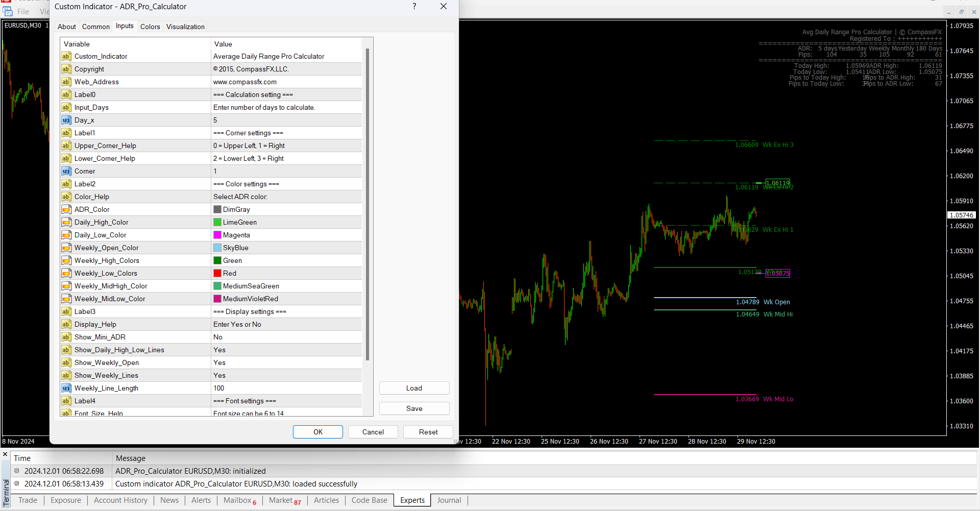Click the Show_Mini_ADR string variable icon

(66, 337)
